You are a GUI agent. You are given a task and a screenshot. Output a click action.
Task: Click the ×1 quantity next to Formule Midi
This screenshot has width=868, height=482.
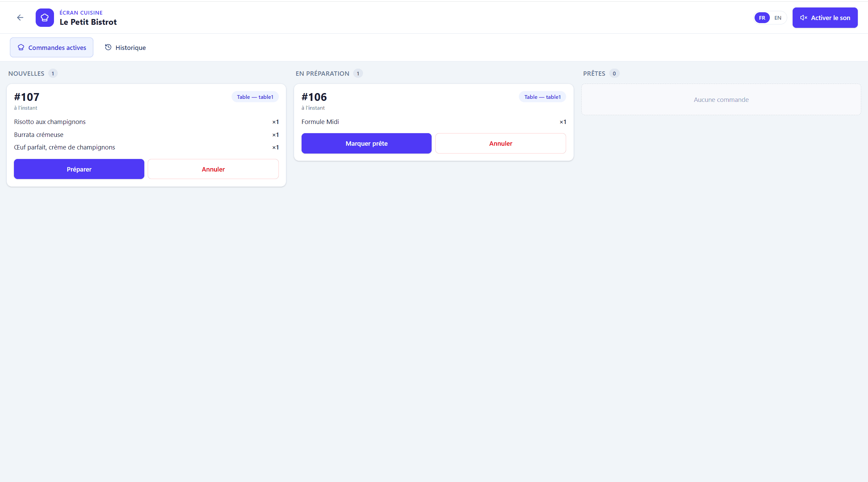563,122
